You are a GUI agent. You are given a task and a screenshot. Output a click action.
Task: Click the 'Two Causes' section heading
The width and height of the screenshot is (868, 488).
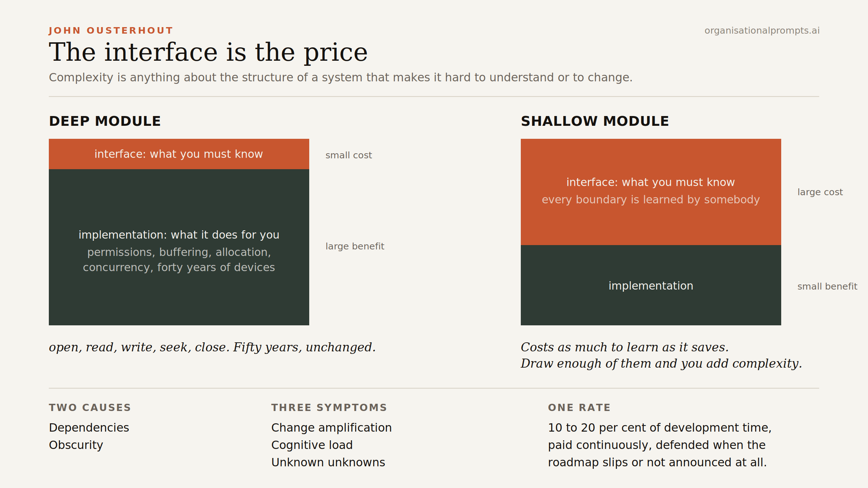[90, 408]
